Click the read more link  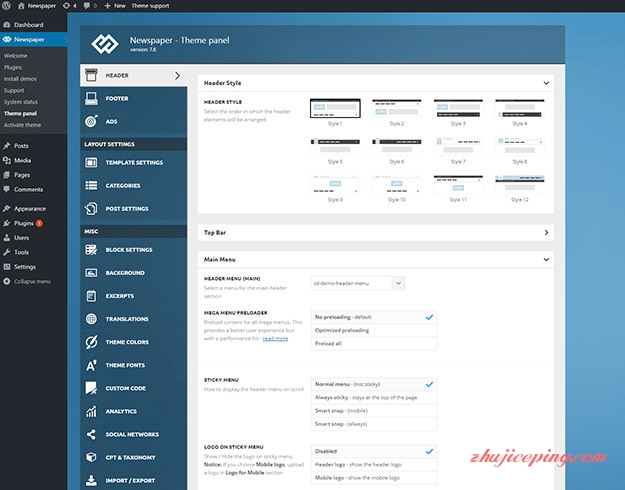275,338
